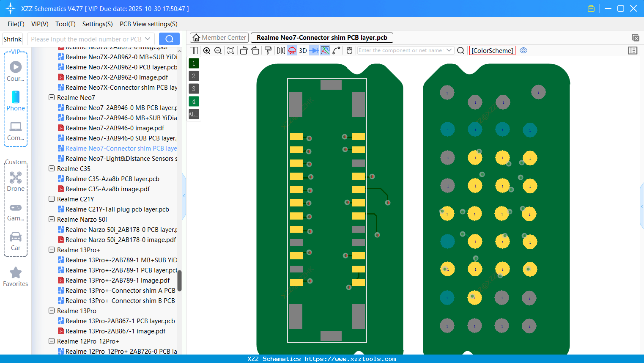Open the VIP(V) menu

click(x=40, y=24)
